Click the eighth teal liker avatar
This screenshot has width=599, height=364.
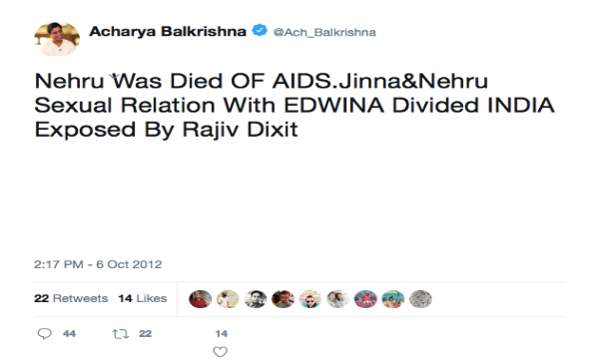tap(393, 299)
